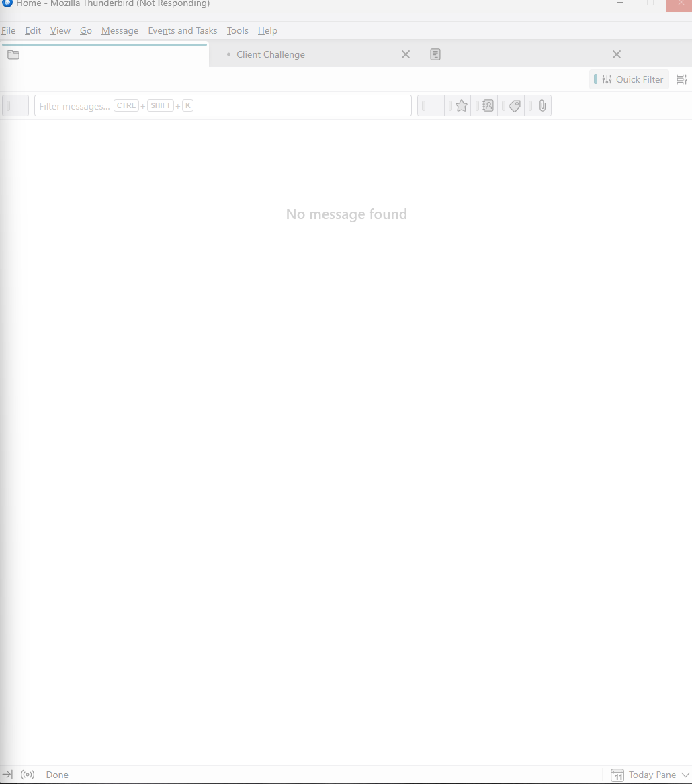Click into the Filter messages field

pyautogui.click(x=223, y=105)
